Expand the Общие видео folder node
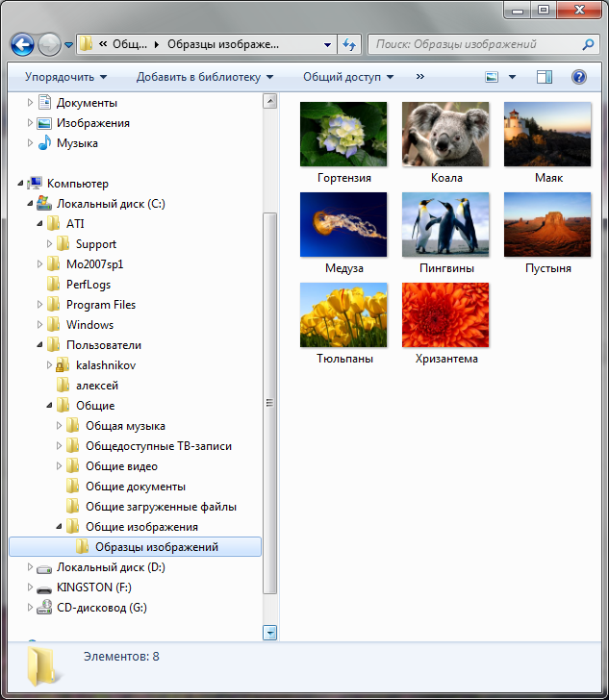The height and width of the screenshot is (700, 609). 59,466
